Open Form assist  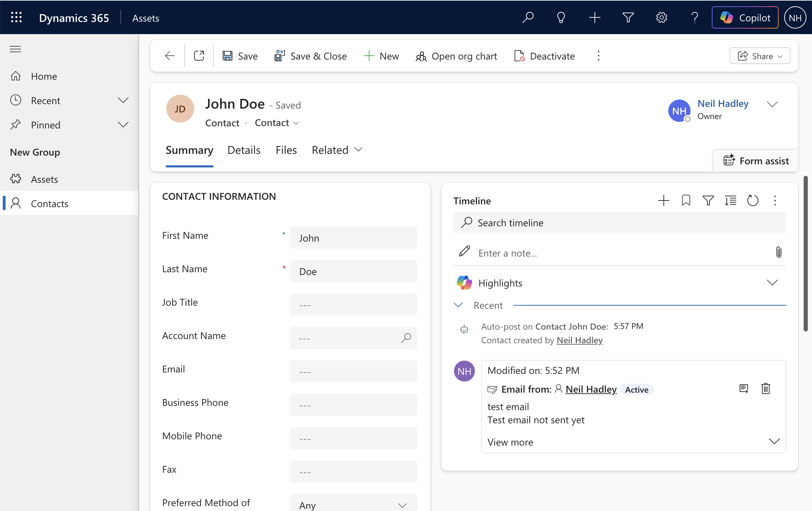pyautogui.click(x=756, y=161)
